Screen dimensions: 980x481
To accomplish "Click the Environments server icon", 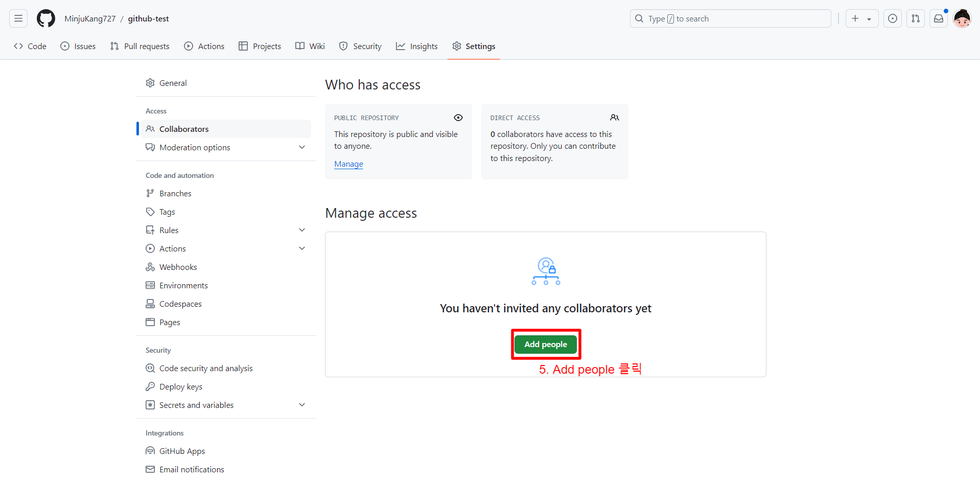I will click(x=150, y=285).
